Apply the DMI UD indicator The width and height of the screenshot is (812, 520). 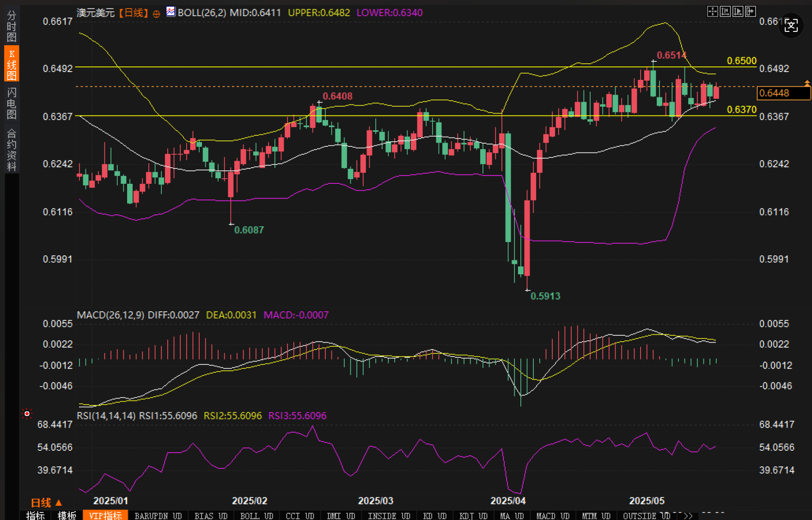click(x=341, y=516)
